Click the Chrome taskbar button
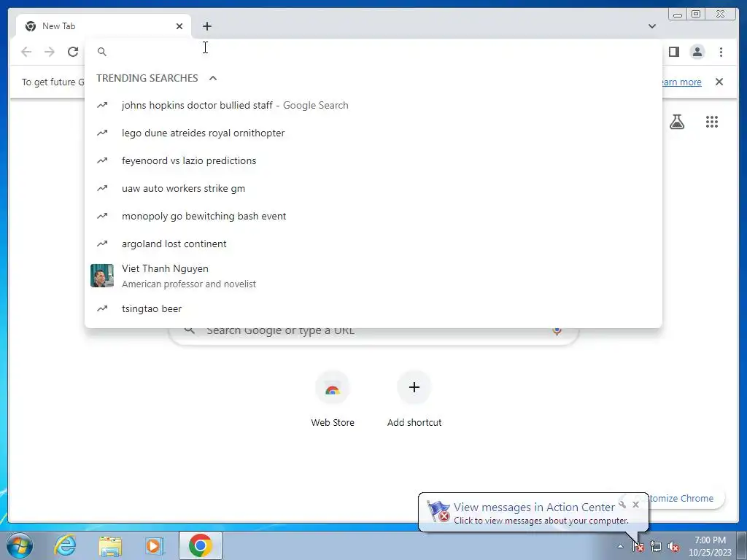747x560 pixels. [201, 545]
